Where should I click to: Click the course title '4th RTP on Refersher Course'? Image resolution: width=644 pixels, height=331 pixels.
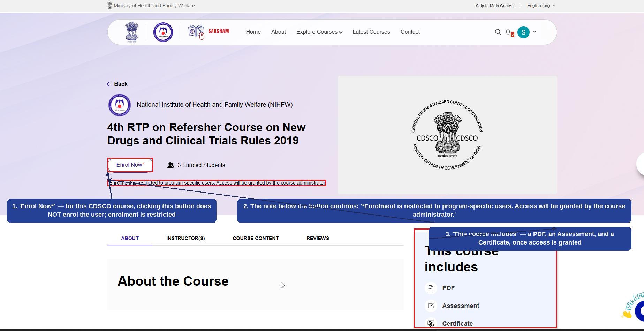pos(206,134)
